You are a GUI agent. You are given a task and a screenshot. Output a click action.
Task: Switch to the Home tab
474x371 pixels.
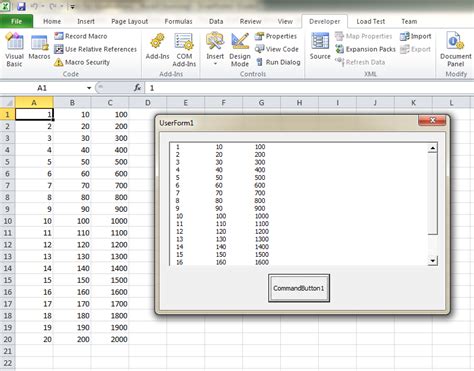[52, 21]
